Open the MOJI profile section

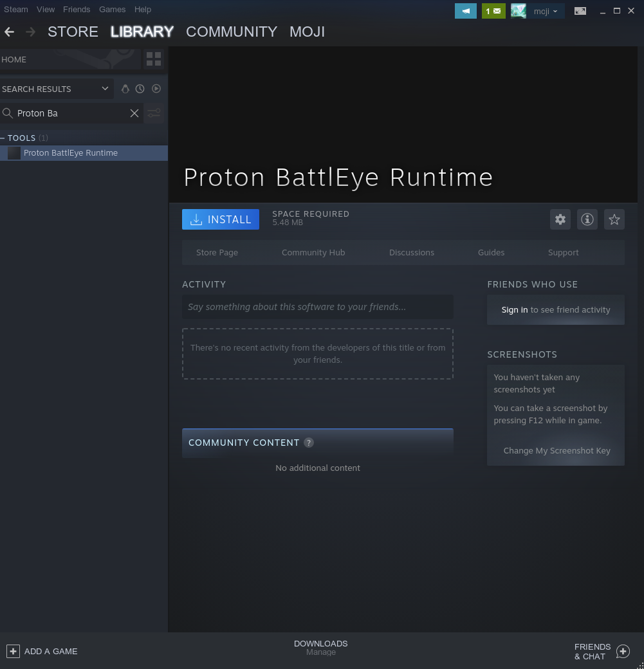tap(308, 32)
